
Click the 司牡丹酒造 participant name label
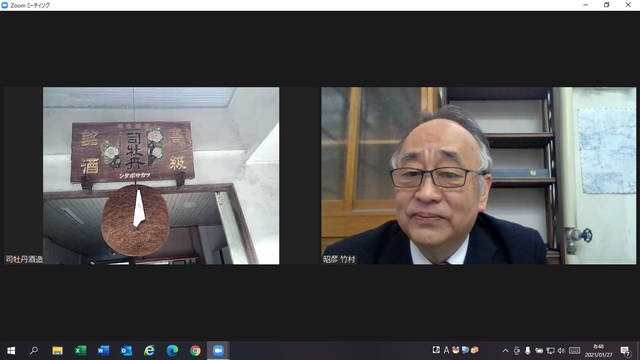[24, 259]
